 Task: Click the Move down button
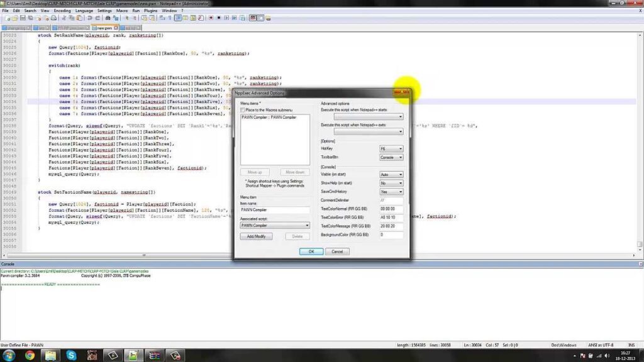[295, 172]
